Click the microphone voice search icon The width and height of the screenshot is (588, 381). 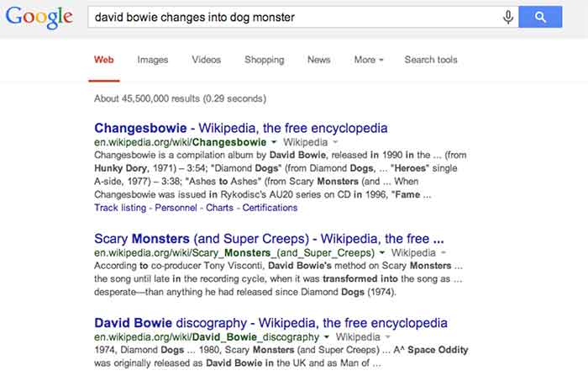507,17
